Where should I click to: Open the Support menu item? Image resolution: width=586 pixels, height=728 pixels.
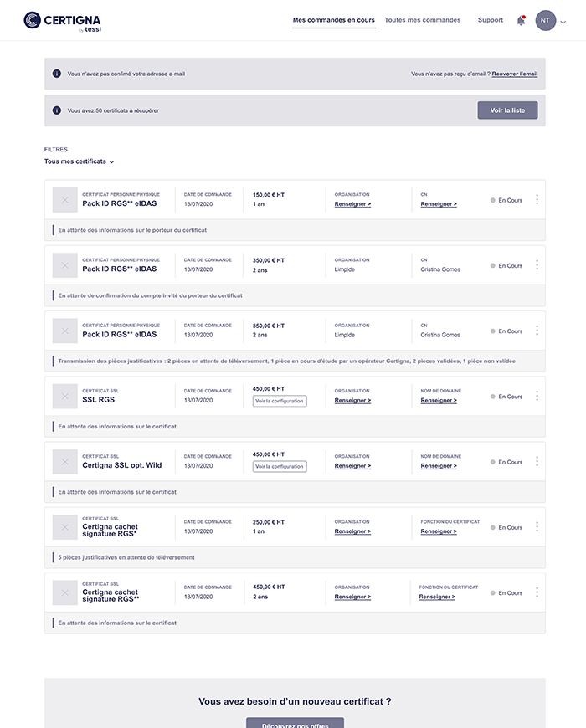[491, 20]
